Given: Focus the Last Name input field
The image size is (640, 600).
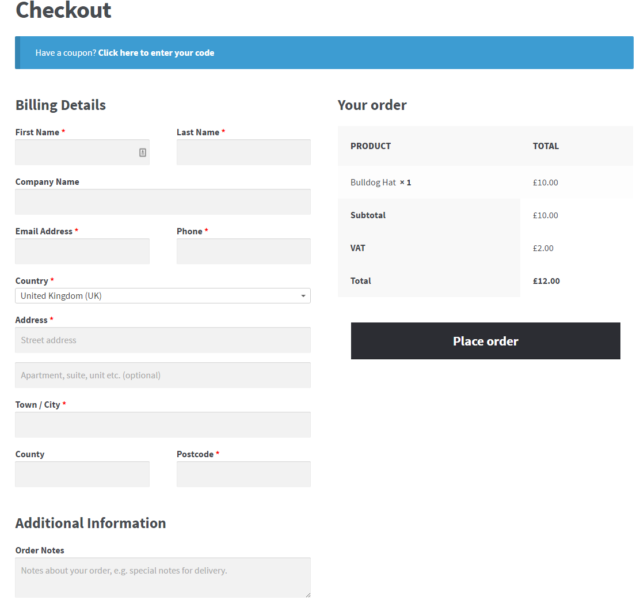Looking at the screenshot, I should [244, 152].
